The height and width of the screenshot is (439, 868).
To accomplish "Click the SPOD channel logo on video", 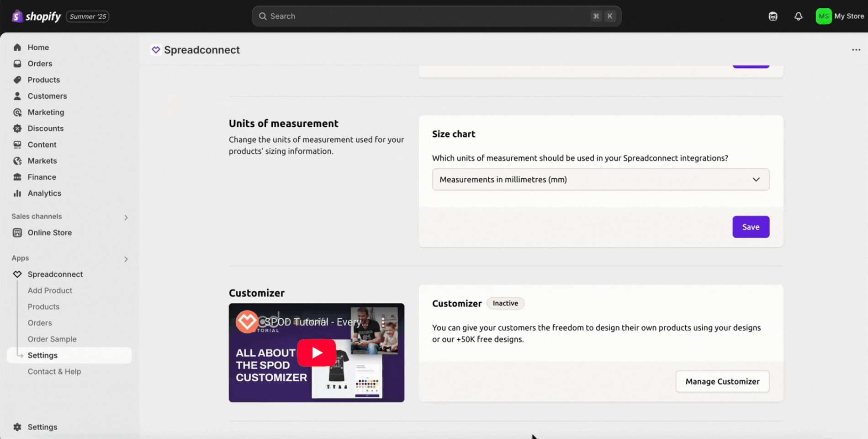I will 247,322.
